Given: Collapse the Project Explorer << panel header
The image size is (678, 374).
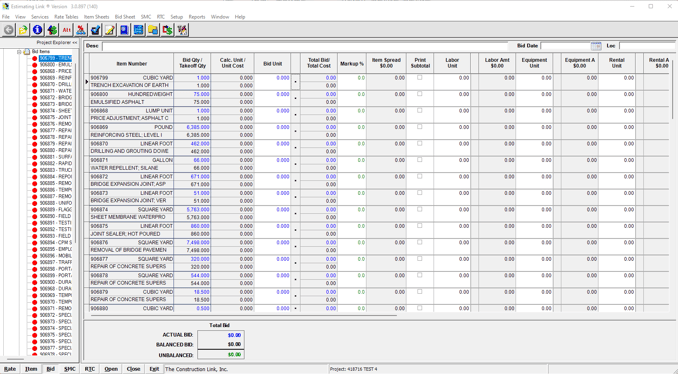Looking at the screenshot, I should (57, 42).
